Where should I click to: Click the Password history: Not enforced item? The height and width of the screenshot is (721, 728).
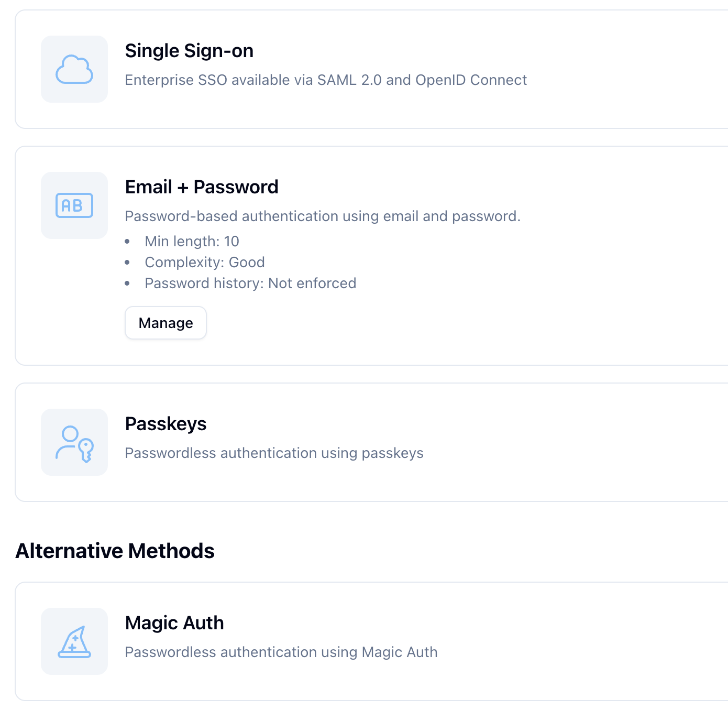pyautogui.click(x=250, y=283)
